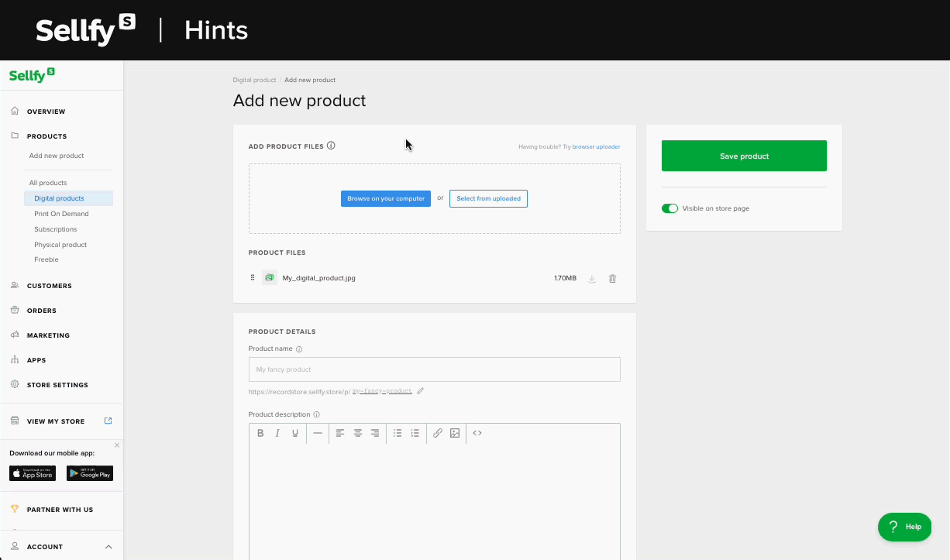This screenshot has height=560, width=950.
Task: Open the Marketing section
Action: point(48,335)
